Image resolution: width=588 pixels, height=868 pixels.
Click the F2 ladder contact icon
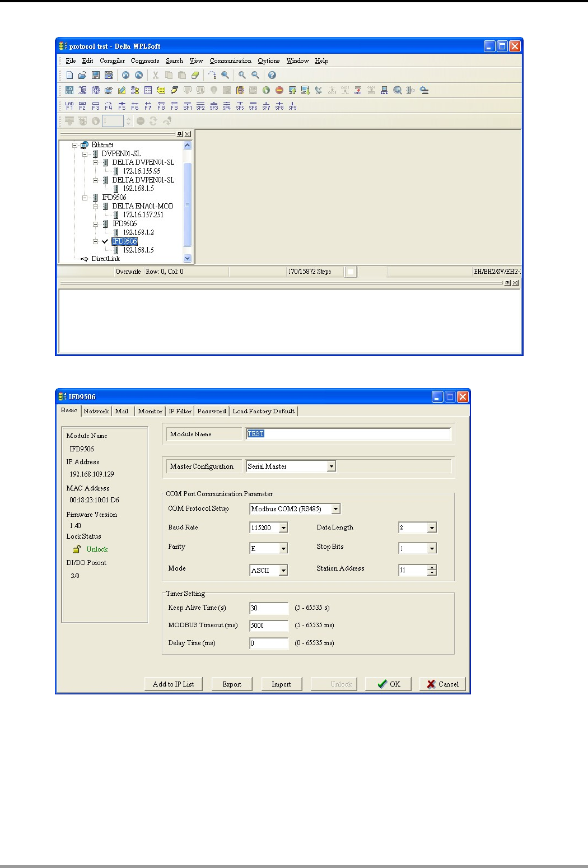(x=82, y=105)
